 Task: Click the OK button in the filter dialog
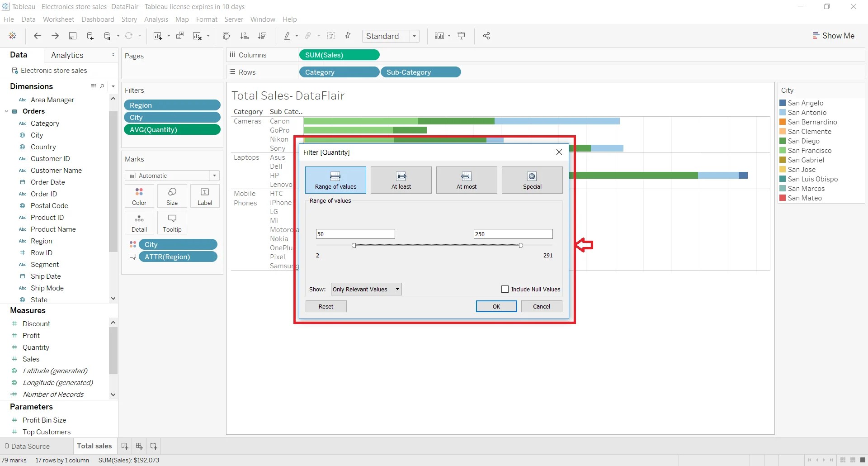tap(496, 306)
